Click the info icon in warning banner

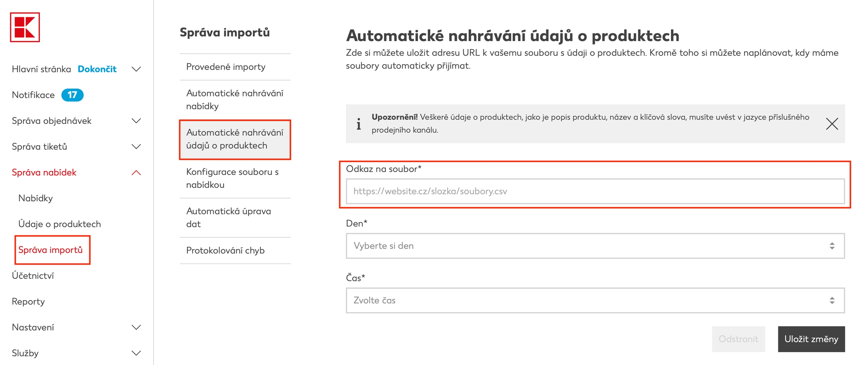tap(359, 124)
